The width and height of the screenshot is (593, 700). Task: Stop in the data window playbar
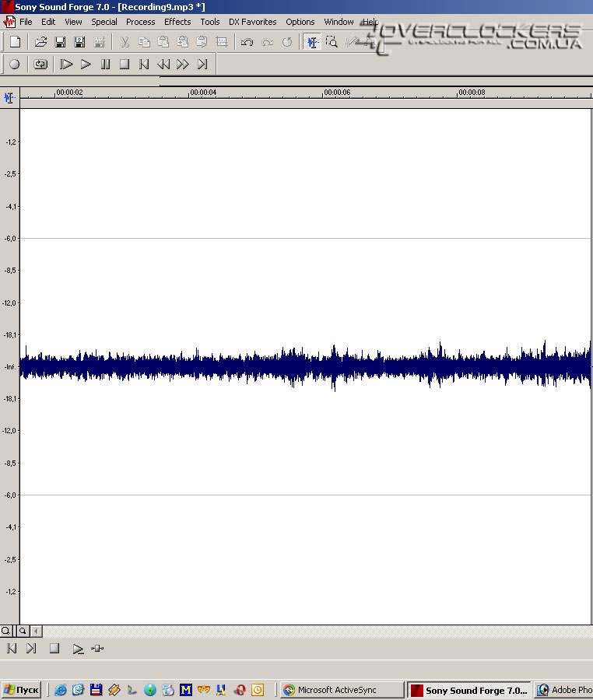click(x=54, y=649)
